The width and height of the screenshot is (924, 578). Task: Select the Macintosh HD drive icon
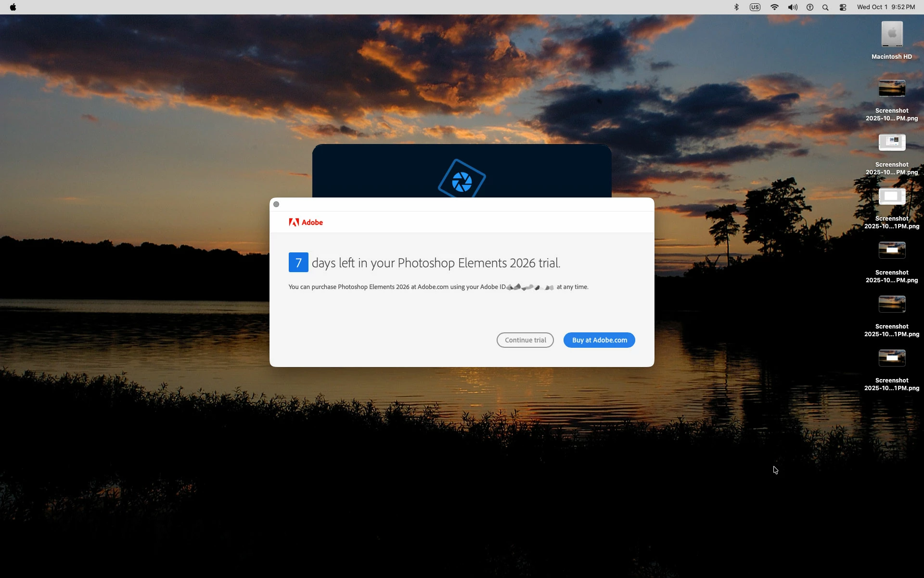pos(892,35)
